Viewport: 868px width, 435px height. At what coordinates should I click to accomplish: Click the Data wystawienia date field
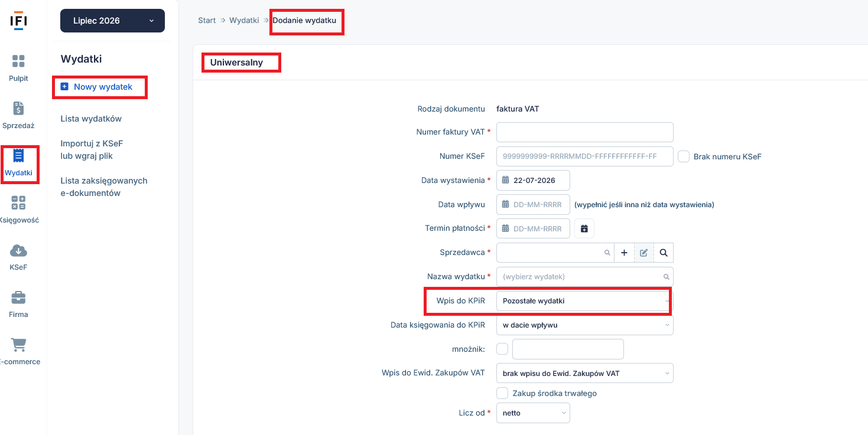pos(533,180)
